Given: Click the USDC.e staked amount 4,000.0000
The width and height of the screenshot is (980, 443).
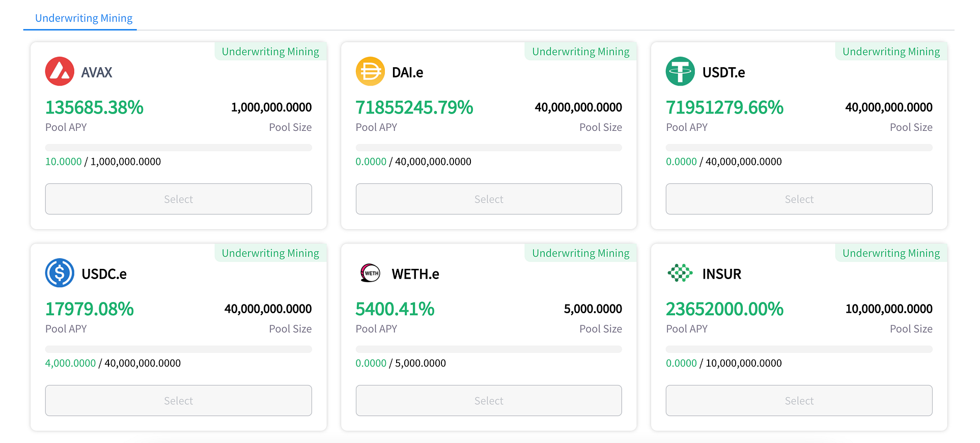Looking at the screenshot, I should (x=70, y=363).
